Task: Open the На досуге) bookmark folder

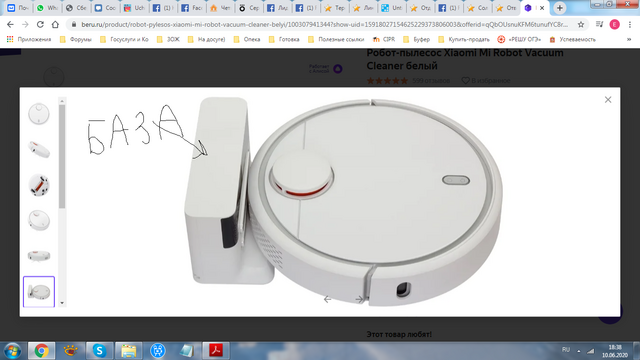Action: (x=207, y=40)
